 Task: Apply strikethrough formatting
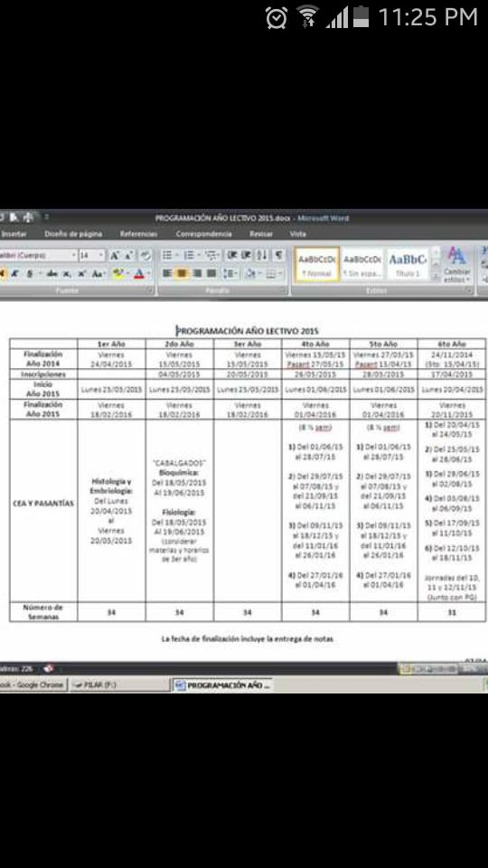tap(52, 273)
